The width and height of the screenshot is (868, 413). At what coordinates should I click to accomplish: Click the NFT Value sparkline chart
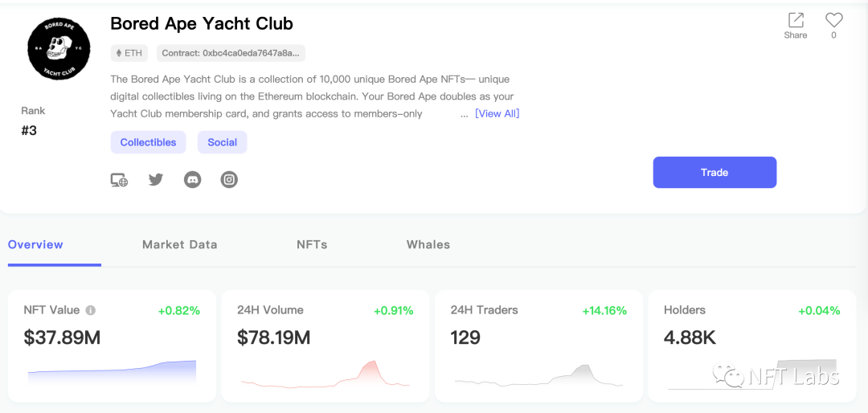(112, 373)
